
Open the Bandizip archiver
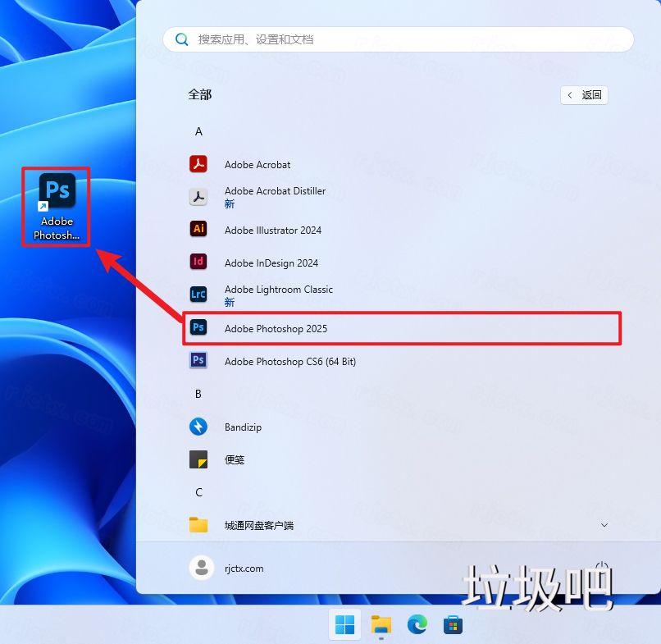click(244, 427)
